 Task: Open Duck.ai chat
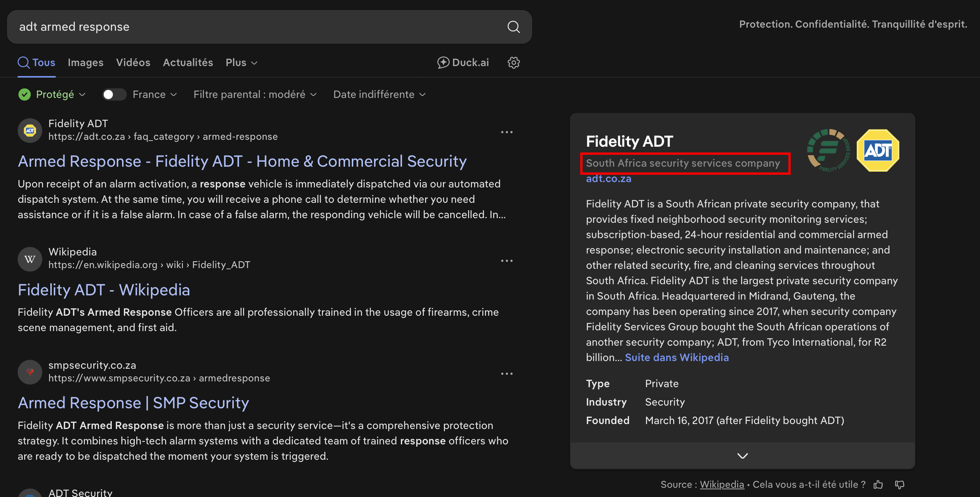(x=463, y=63)
